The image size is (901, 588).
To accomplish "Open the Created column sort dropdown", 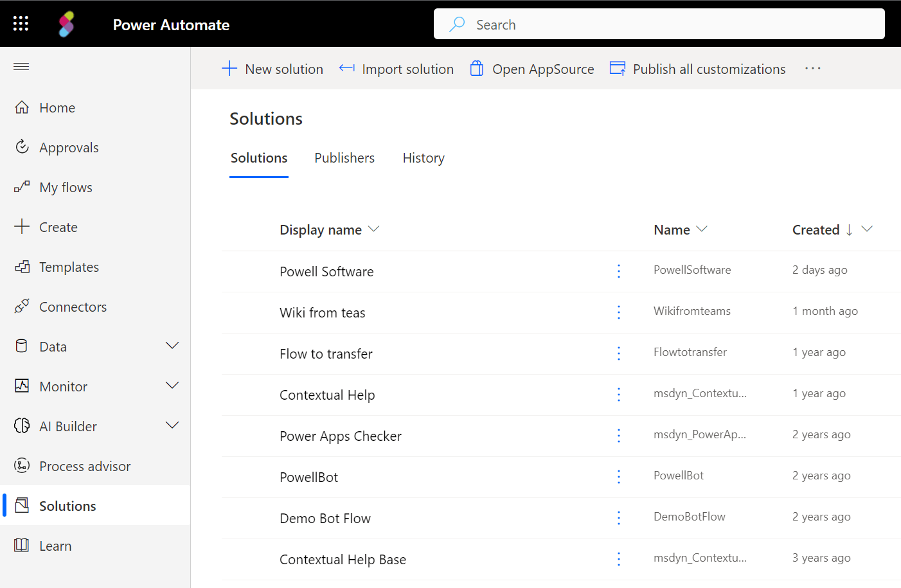I will 867,229.
